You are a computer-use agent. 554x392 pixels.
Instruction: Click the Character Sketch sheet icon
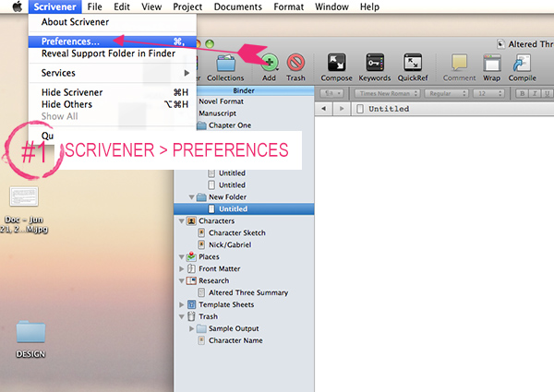[201, 232]
